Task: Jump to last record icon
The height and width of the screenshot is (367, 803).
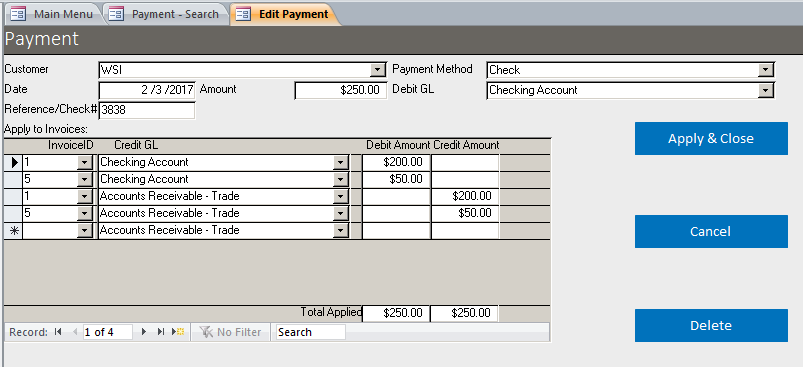Action: (x=161, y=332)
